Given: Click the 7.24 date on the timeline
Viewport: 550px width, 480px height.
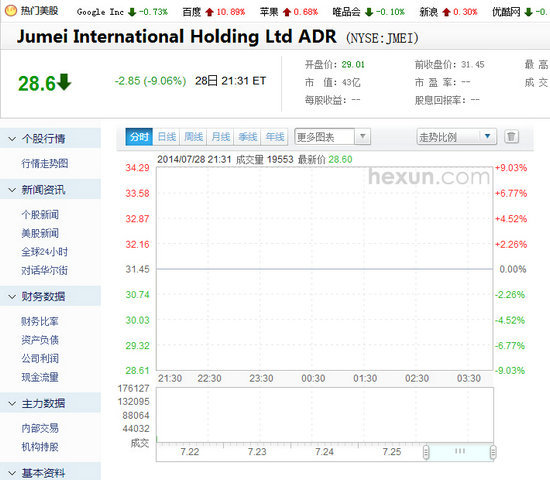Looking at the screenshot, I should click(324, 452).
